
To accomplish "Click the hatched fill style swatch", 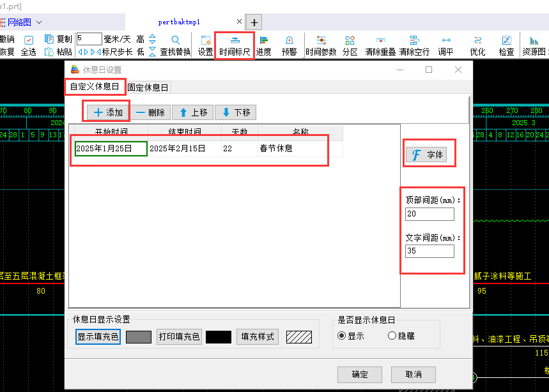I will pyautogui.click(x=299, y=336).
